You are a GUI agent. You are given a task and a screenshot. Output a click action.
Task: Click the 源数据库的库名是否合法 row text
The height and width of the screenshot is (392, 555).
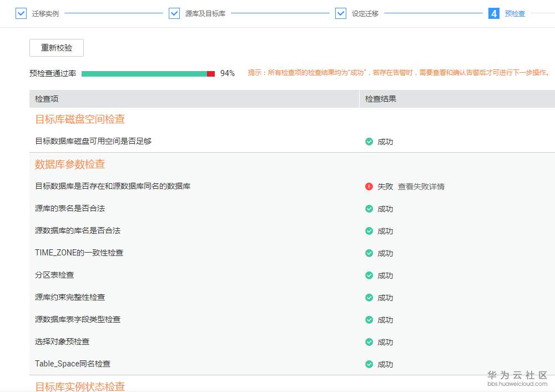(78, 230)
